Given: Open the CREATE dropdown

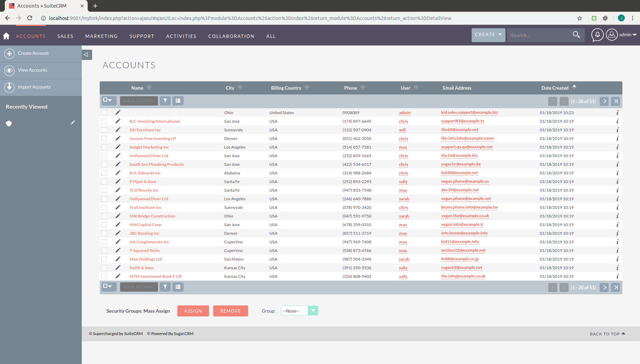Looking at the screenshot, I should 488,35.
